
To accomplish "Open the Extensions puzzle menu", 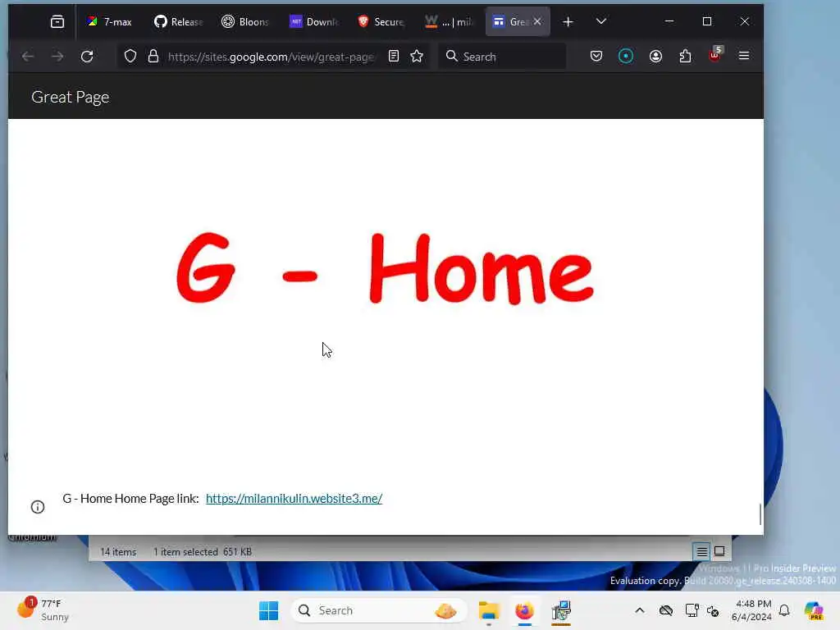I will [685, 57].
